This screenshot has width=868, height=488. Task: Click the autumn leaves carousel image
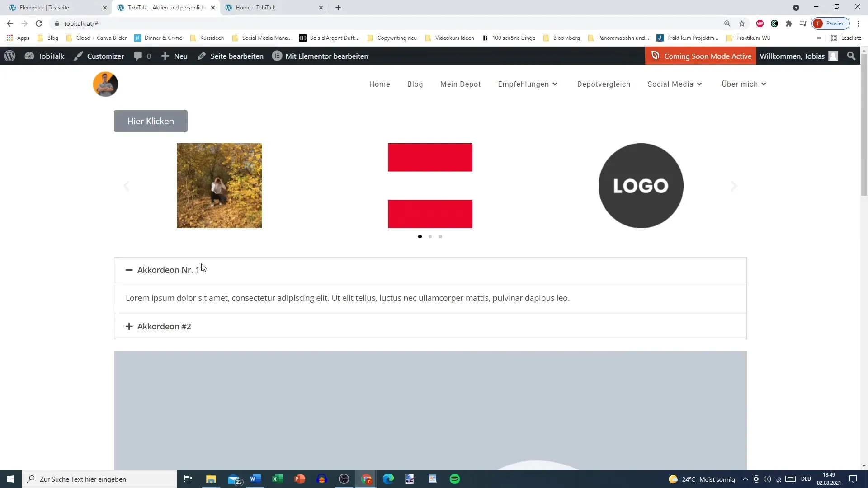[219, 186]
